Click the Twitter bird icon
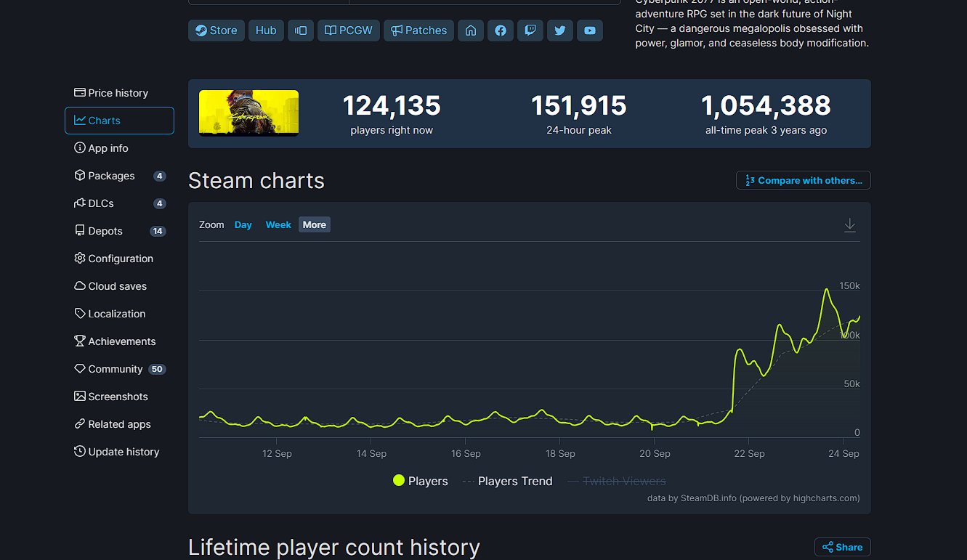Screen dimensions: 967x560 (x=559, y=31)
